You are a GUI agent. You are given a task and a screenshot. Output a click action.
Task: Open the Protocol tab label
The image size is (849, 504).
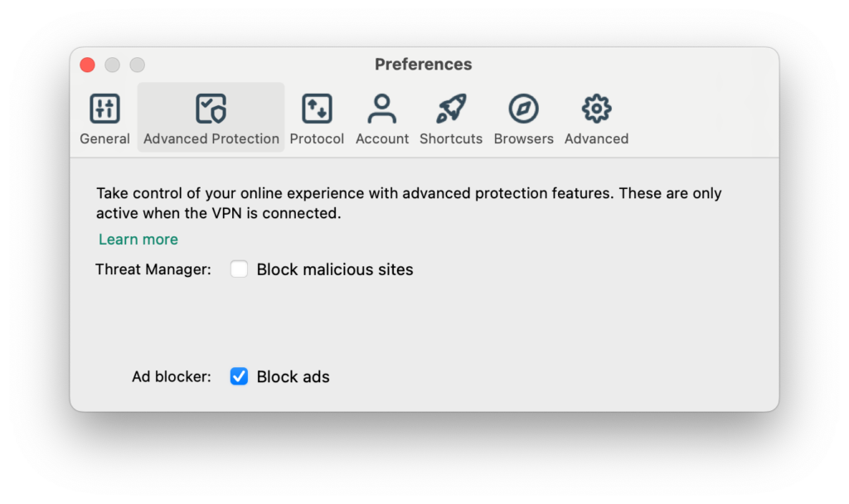click(x=317, y=139)
